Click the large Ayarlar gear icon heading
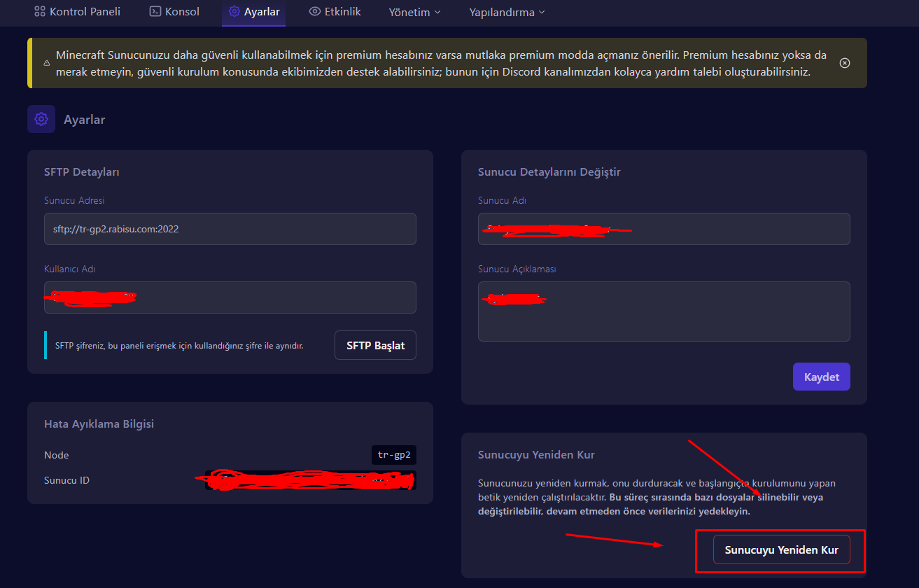 (x=41, y=119)
